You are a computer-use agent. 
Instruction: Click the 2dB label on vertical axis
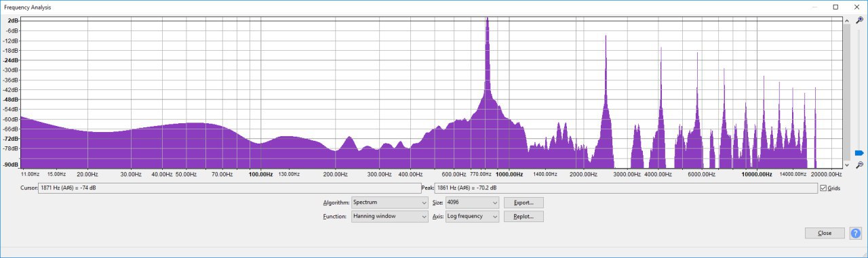pos(14,21)
